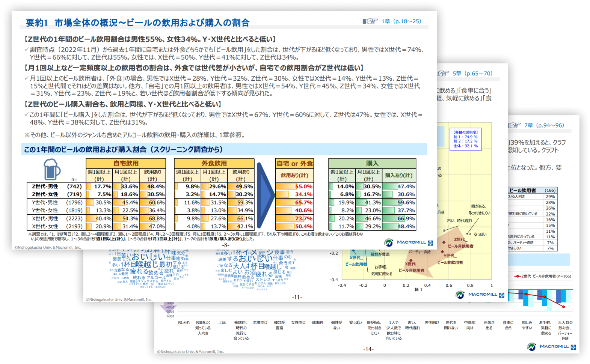
Task: Click the 【各軸の説明度】 legend box
Action: 466,139
